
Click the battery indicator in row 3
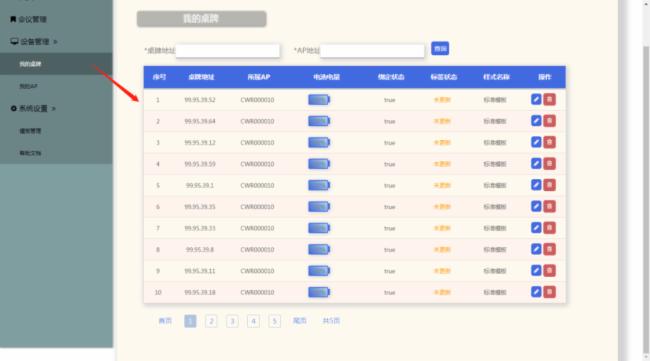[319, 143]
